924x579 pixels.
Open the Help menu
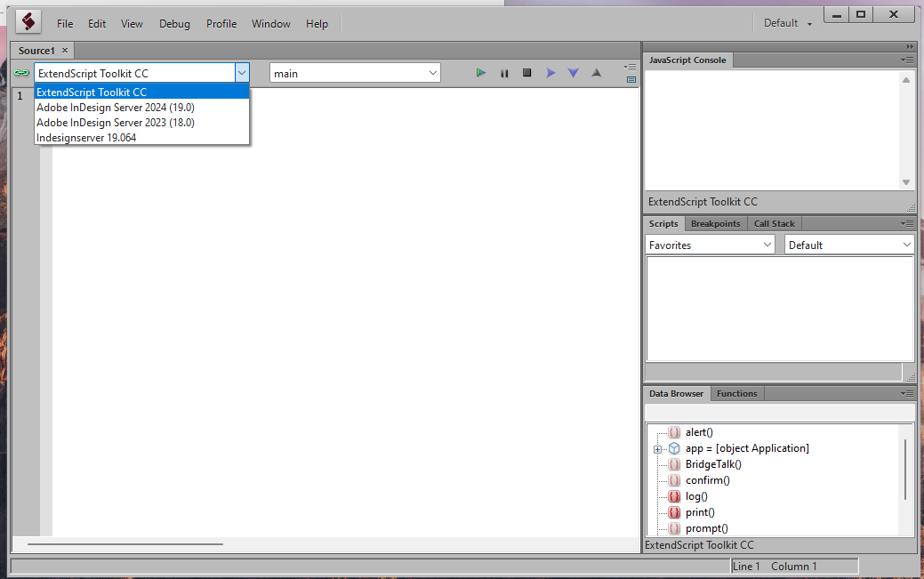tap(317, 24)
